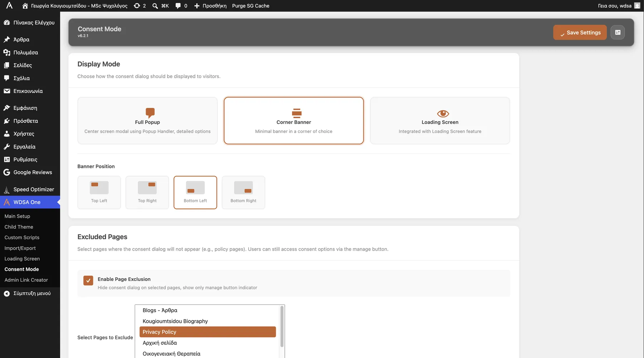
Task: Click Purge SG Cache
Action: [250, 6]
